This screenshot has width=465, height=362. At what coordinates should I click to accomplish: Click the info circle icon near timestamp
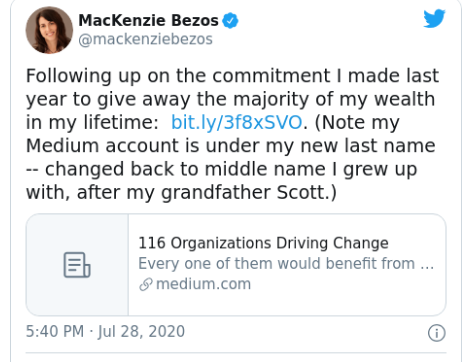click(x=437, y=333)
